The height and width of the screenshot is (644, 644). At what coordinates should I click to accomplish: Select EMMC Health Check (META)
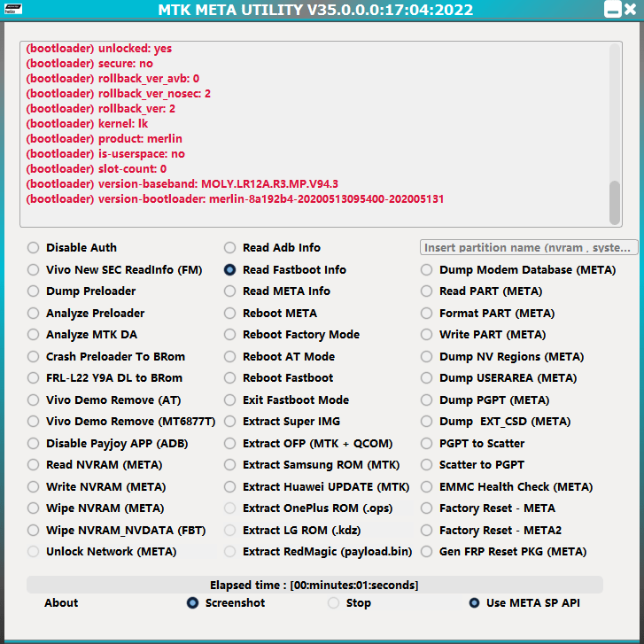pos(427,487)
